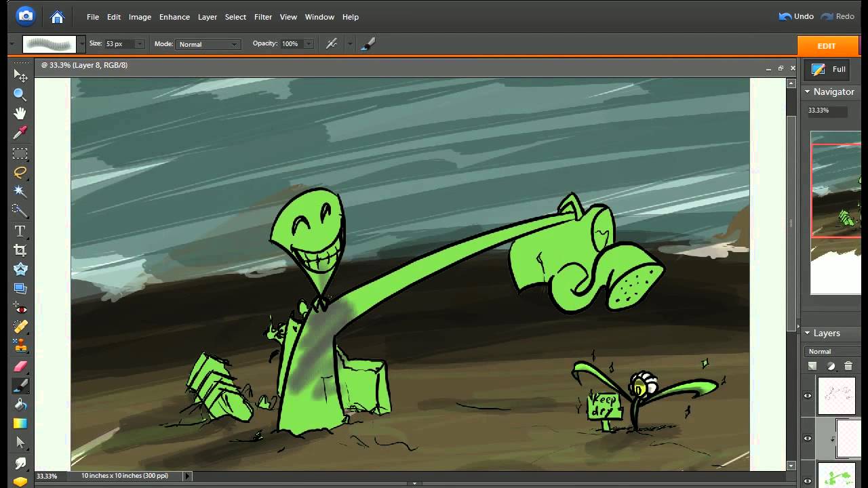Image resolution: width=868 pixels, height=488 pixels.
Task: Open the brush preset picker dropdown
Action: coord(82,44)
